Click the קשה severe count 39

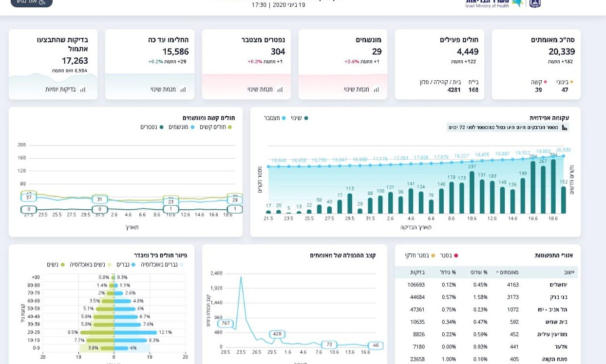click(538, 90)
